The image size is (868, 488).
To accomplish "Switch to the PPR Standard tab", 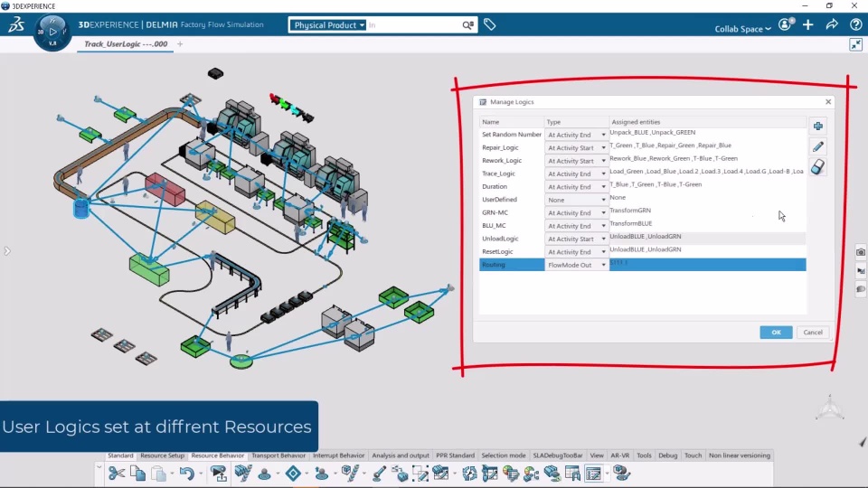I will click(x=455, y=455).
